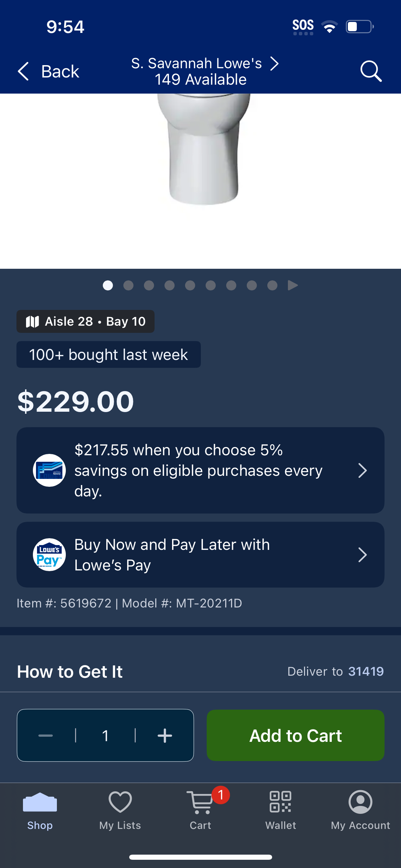Change delivery ZIP code 31419
401x868 pixels.
tap(366, 671)
